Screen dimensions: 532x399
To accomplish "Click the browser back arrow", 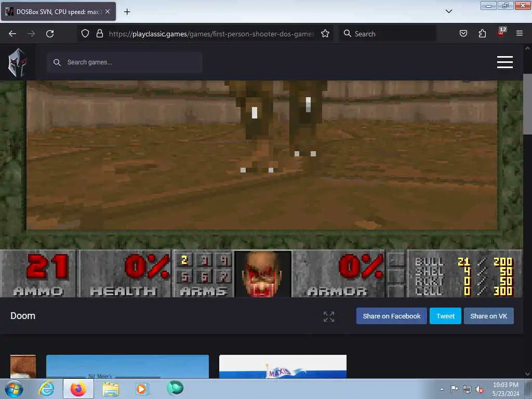I will tap(12, 34).
